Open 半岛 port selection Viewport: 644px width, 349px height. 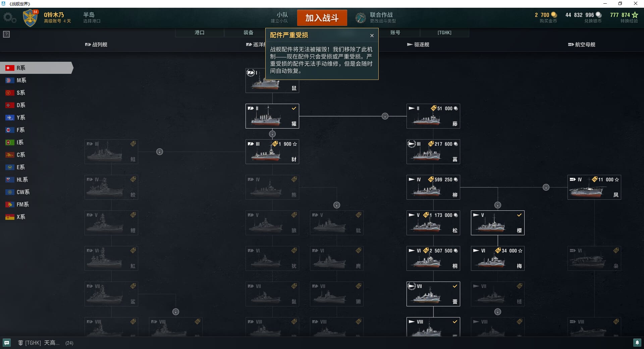92,17
